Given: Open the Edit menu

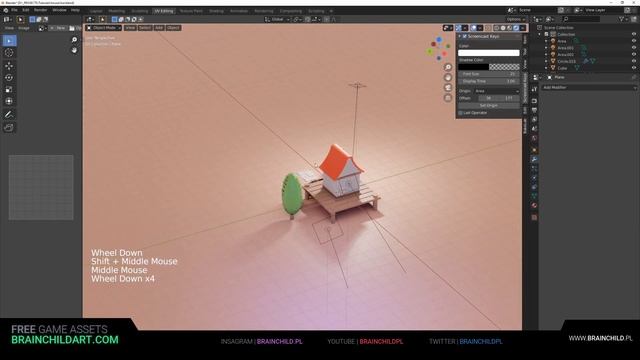Looking at the screenshot, I should (x=26, y=10).
